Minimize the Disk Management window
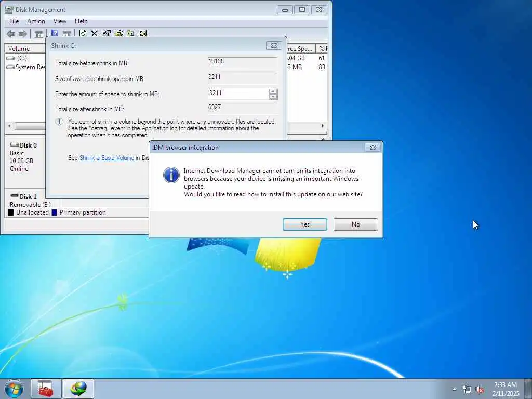This screenshot has width=532, height=399. pyautogui.click(x=285, y=10)
